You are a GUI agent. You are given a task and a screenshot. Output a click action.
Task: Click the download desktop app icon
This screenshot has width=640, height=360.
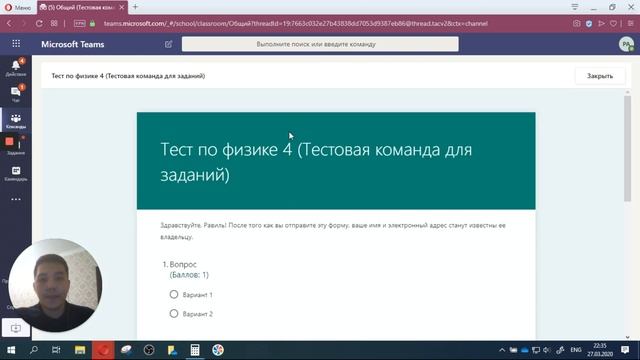click(16, 328)
